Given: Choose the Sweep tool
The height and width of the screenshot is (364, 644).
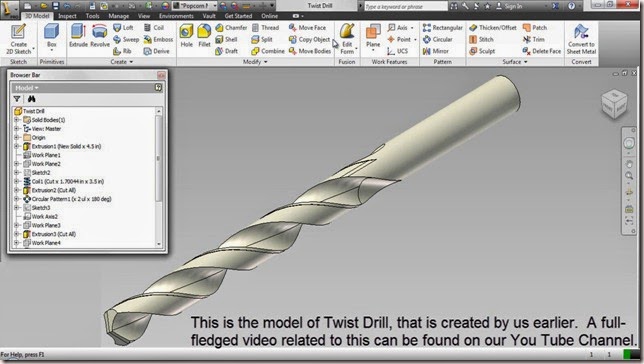Looking at the screenshot, I should point(126,39).
